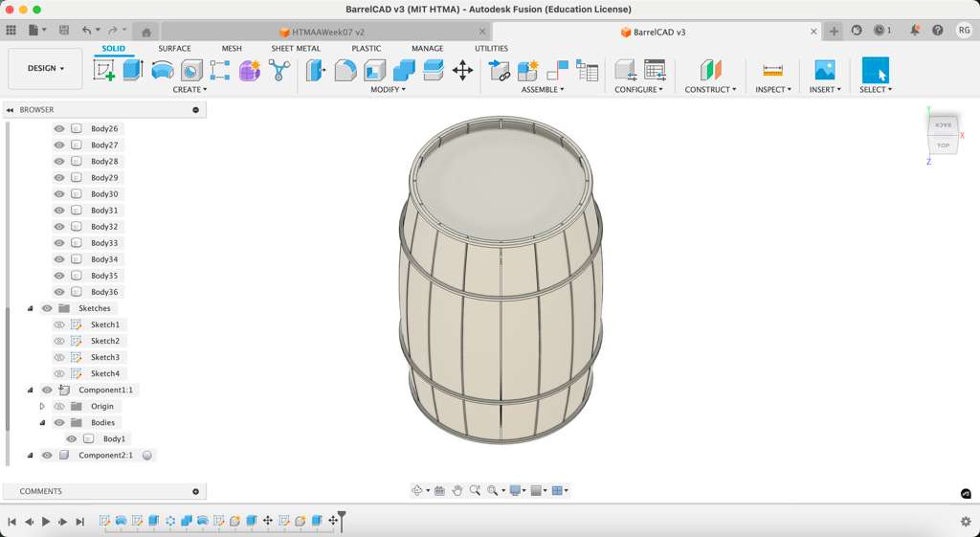
Task: Select the Offset Plane construct tool
Action: click(x=711, y=70)
